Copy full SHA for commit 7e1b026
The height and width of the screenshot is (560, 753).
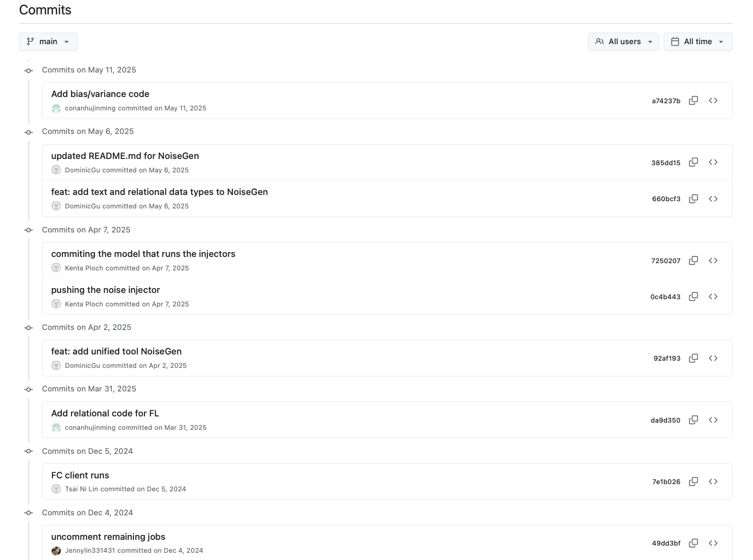click(693, 481)
